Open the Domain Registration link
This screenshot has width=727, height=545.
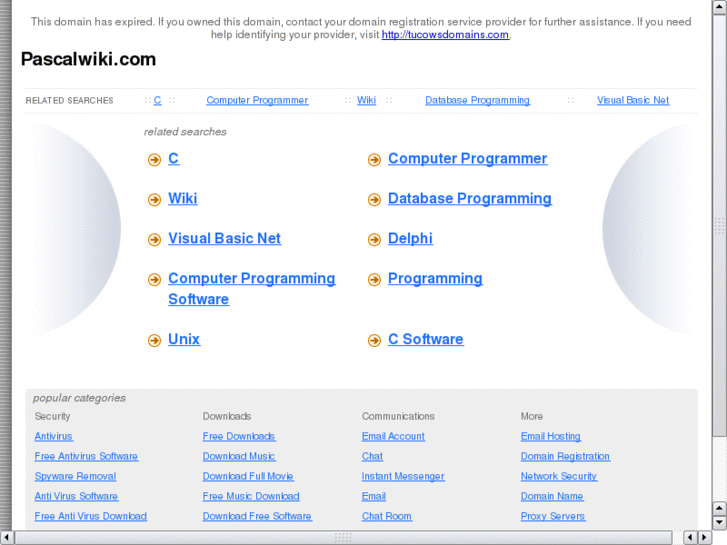tap(565, 457)
